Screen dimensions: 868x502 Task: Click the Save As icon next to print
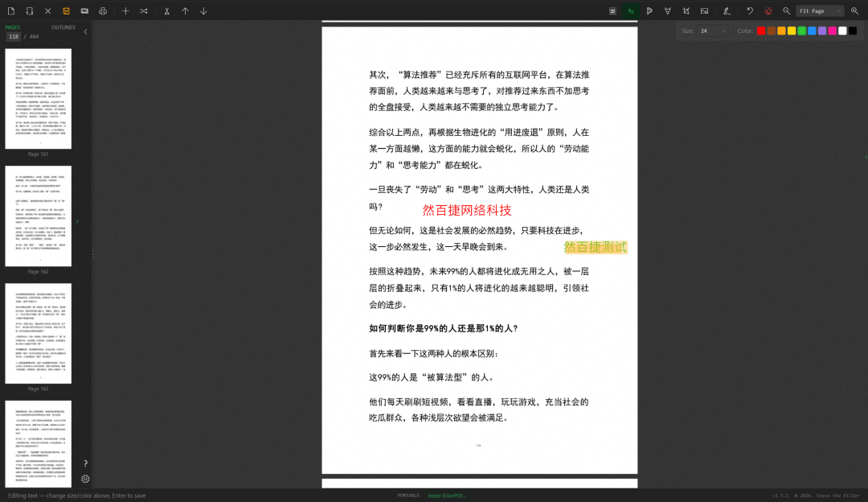[x=84, y=11]
